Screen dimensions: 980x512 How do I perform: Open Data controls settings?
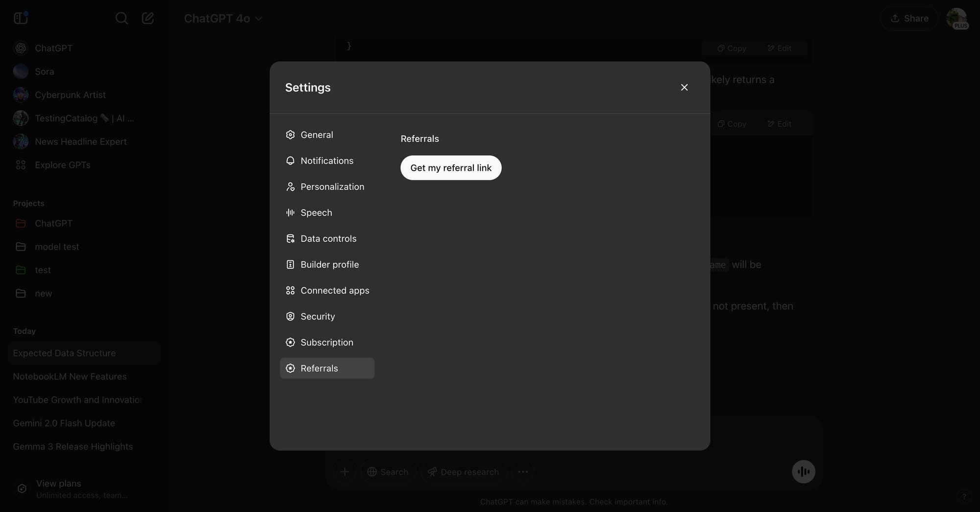point(327,239)
